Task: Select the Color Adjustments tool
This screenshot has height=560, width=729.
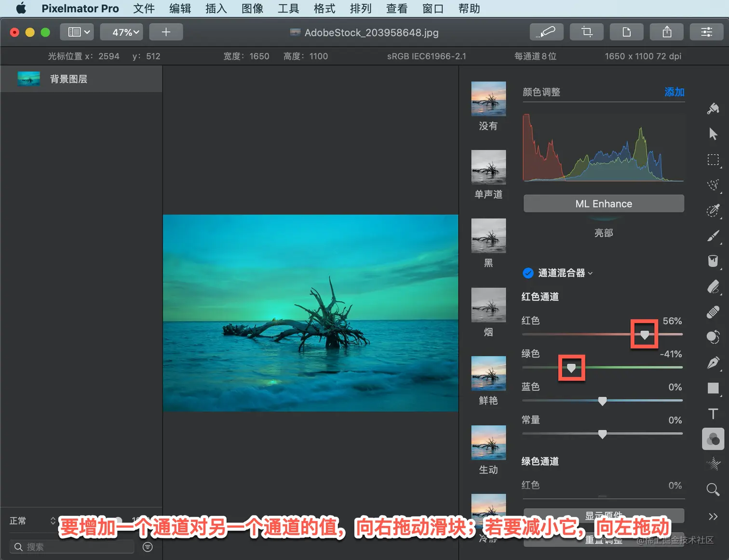Action: pyautogui.click(x=713, y=439)
